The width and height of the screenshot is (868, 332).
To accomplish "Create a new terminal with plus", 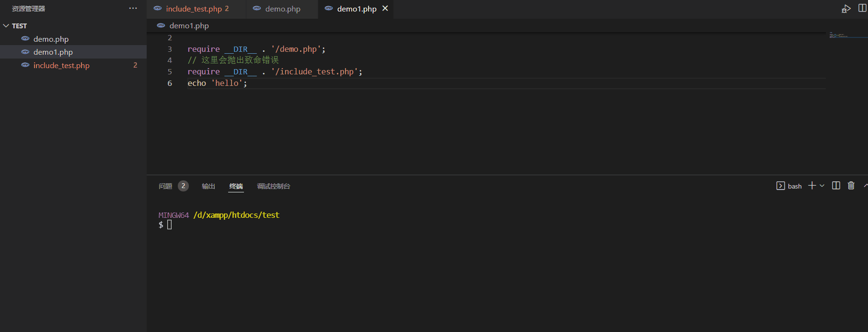I will click(812, 186).
